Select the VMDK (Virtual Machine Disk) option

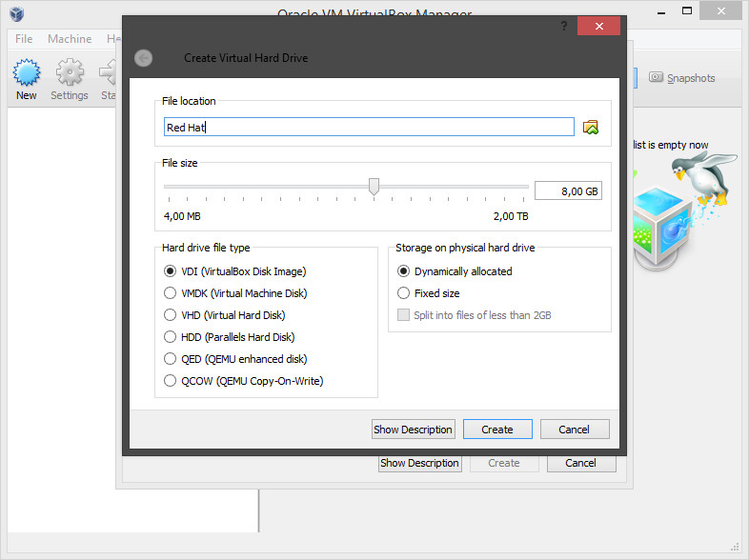[x=235, y=293]
